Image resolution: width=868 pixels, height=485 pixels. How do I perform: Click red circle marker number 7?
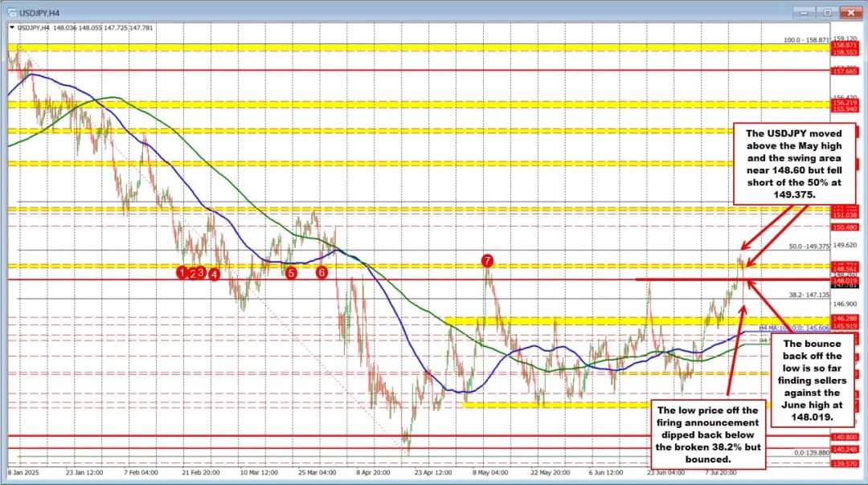click(487, 260)
